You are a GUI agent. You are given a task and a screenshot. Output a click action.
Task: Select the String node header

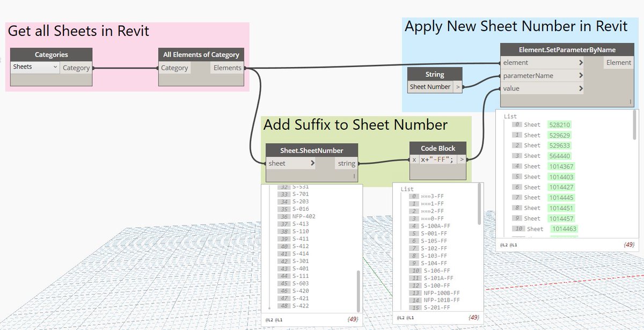click(435, 75)
